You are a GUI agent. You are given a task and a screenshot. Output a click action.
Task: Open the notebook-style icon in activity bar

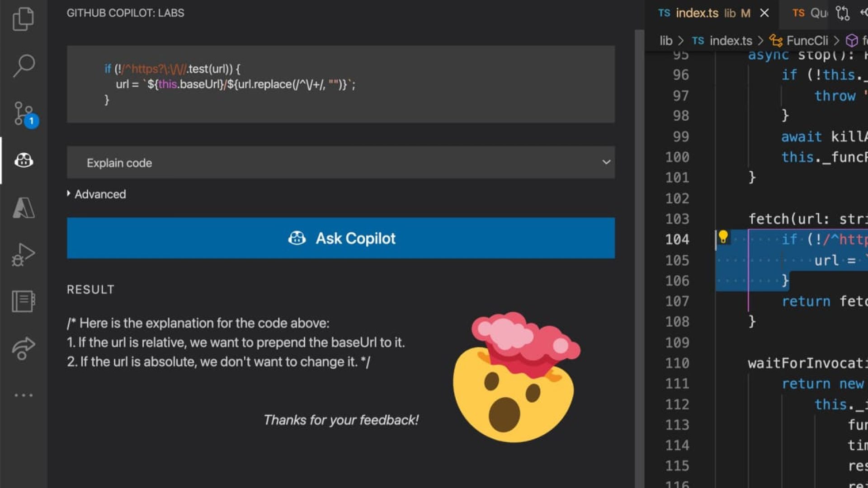coord(24,301)
